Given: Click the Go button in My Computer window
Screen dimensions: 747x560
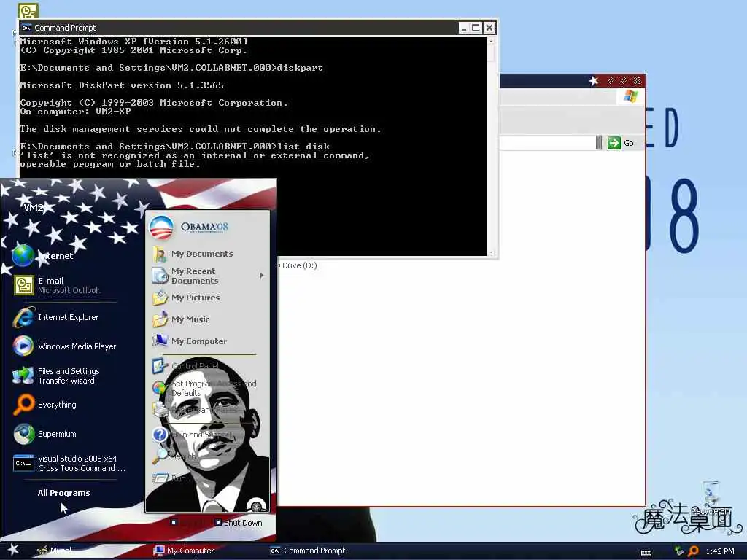Looking at the screenshot, I should point(620,143).
